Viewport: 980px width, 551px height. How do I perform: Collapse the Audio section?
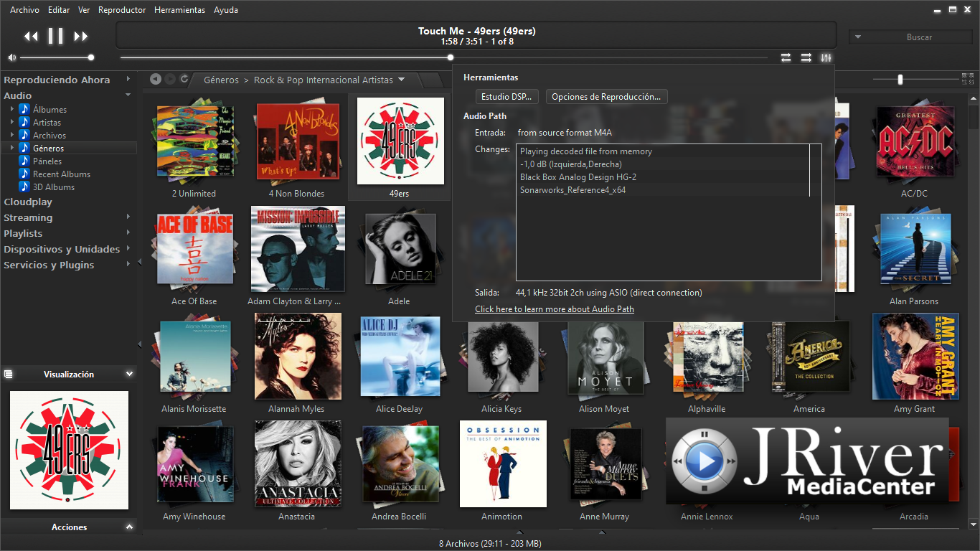tap(128, 95)
